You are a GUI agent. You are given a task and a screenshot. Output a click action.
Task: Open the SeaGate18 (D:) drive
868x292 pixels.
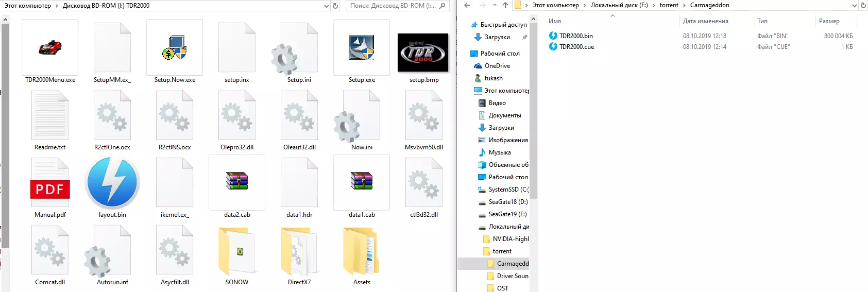[508, 202]
